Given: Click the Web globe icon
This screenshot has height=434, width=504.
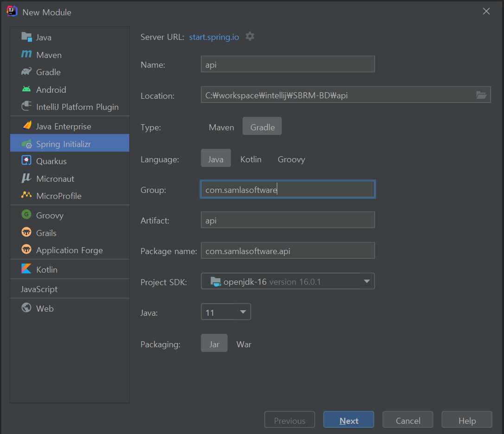Looking at the screenshot, I should [x=26, y=308].
